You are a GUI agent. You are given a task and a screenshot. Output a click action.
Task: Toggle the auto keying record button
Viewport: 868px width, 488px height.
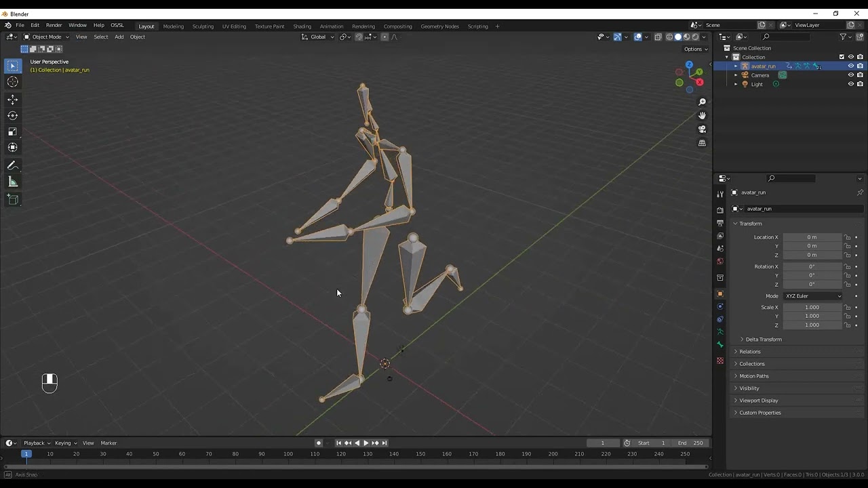319,443
